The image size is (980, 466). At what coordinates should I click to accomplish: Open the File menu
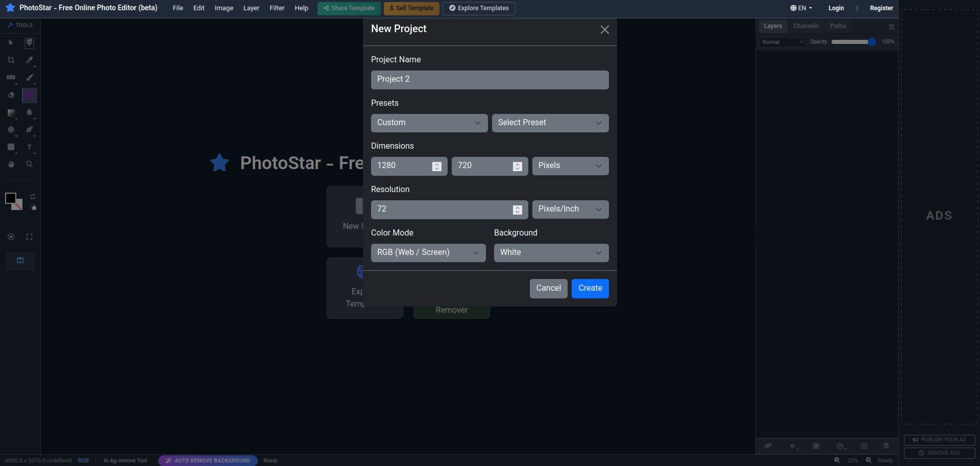pos(178,8)
